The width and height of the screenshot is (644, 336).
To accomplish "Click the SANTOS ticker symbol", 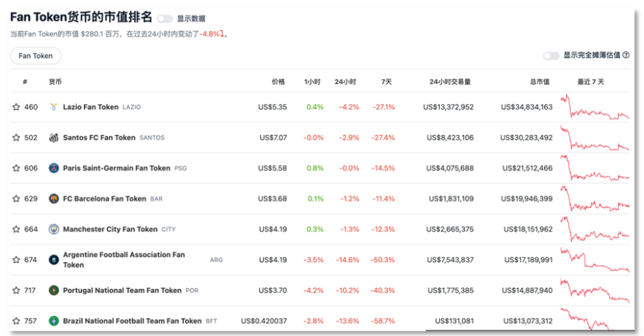I will click(x=152, y=138).
